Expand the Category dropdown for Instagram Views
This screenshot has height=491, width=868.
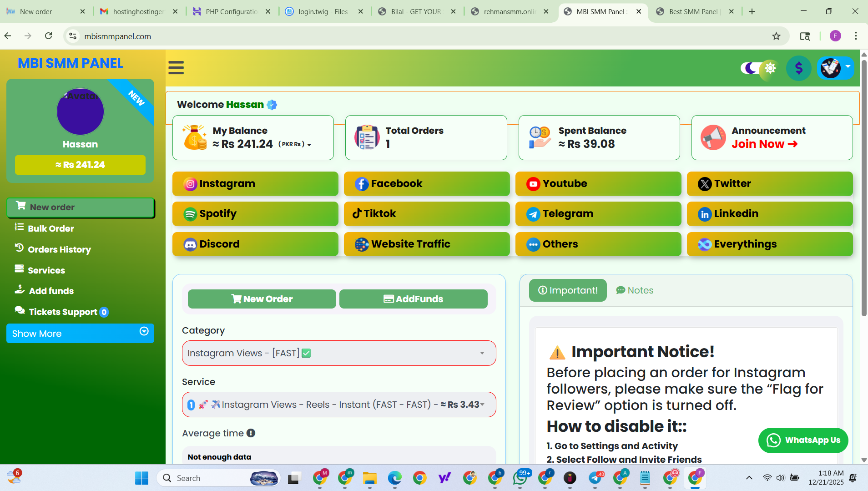[x=338, y=353]
